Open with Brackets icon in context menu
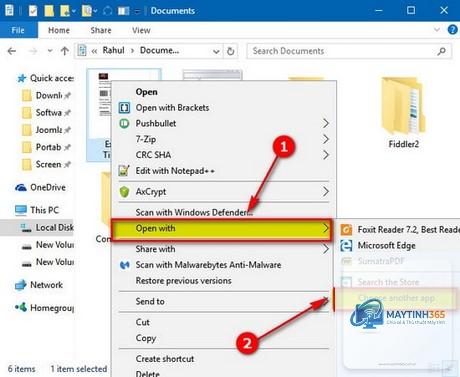 pos(124,108)
